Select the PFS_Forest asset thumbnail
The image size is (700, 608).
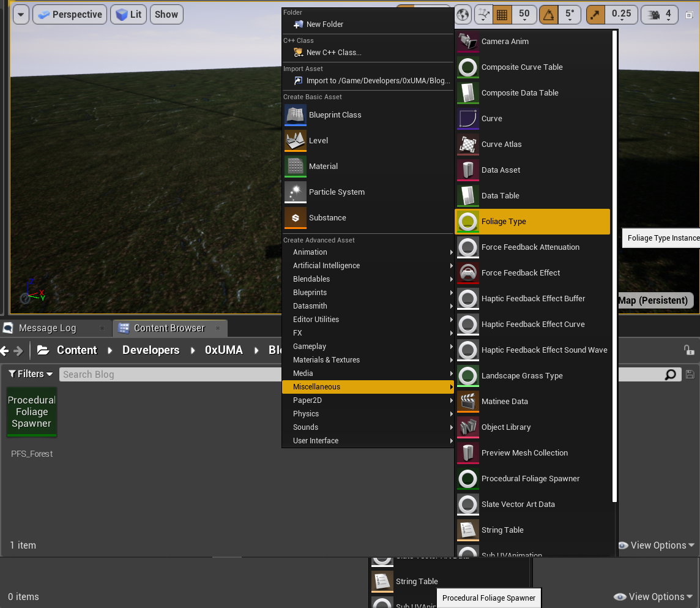tap(32, 412)
